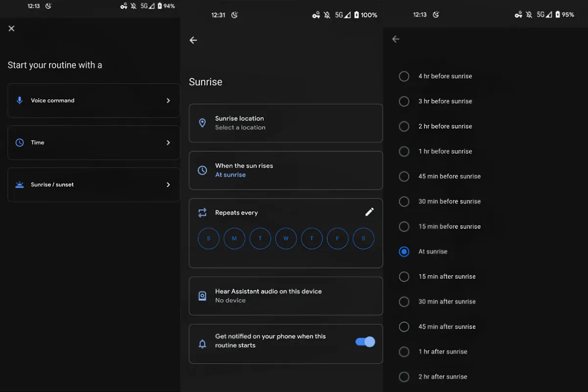The image size is (588, 392).
Task: Open Time starter via its chevron arrow
Action: pos(168,143)
